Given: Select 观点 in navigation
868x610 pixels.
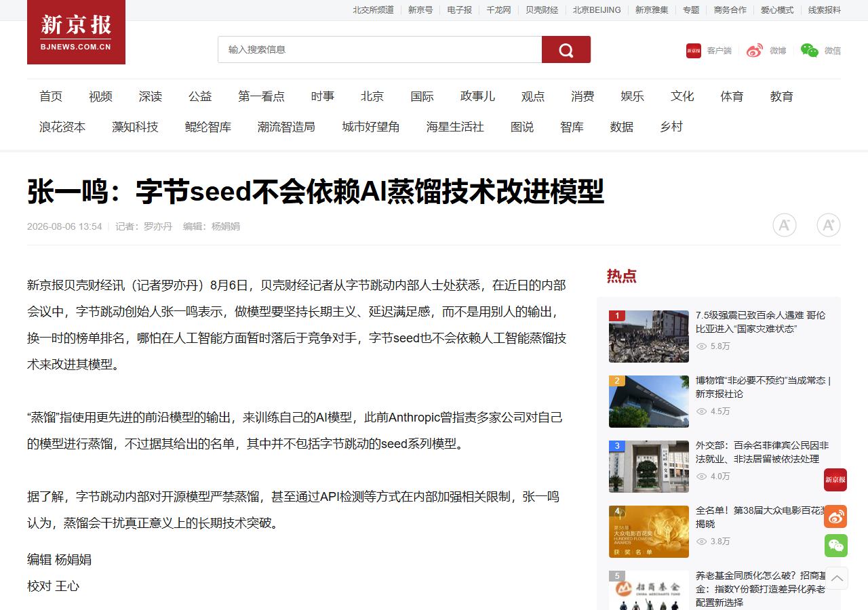Looking at the screenshot, I should click(533, 96).
